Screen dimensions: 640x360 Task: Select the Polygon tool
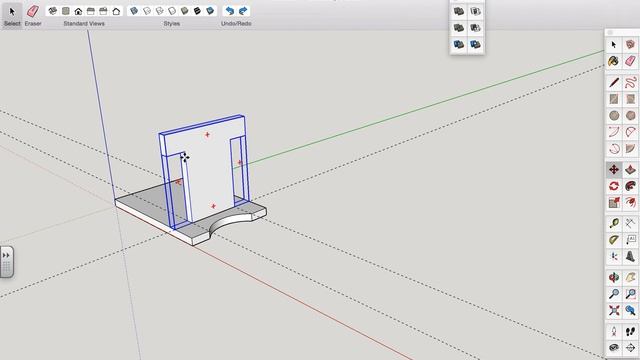point(630,116)
